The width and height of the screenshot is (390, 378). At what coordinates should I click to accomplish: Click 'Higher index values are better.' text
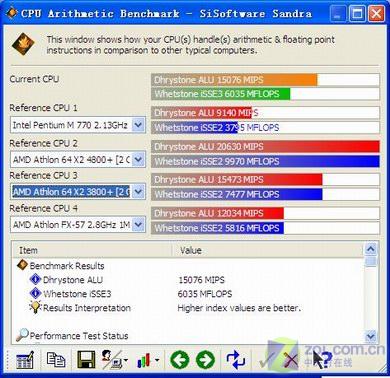point(239,308)
